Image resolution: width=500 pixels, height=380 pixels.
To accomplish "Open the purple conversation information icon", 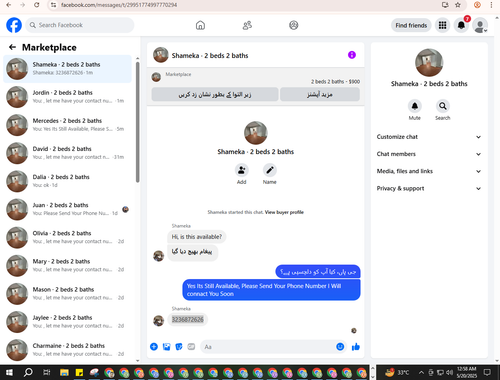I will point(352,55).
